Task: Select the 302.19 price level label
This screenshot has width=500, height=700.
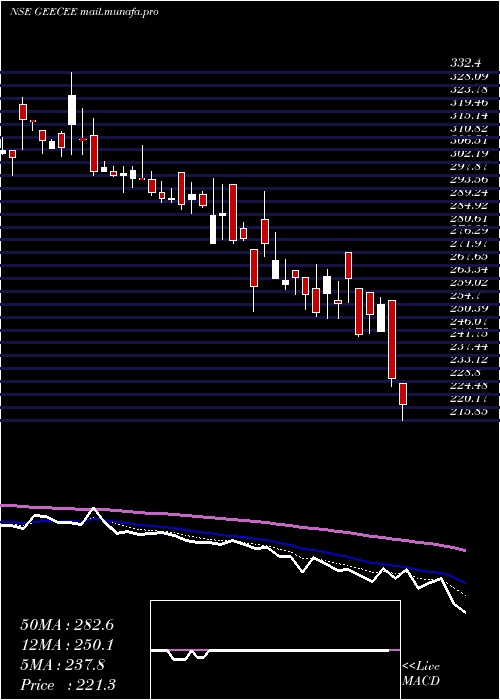Action: point(468,154)
